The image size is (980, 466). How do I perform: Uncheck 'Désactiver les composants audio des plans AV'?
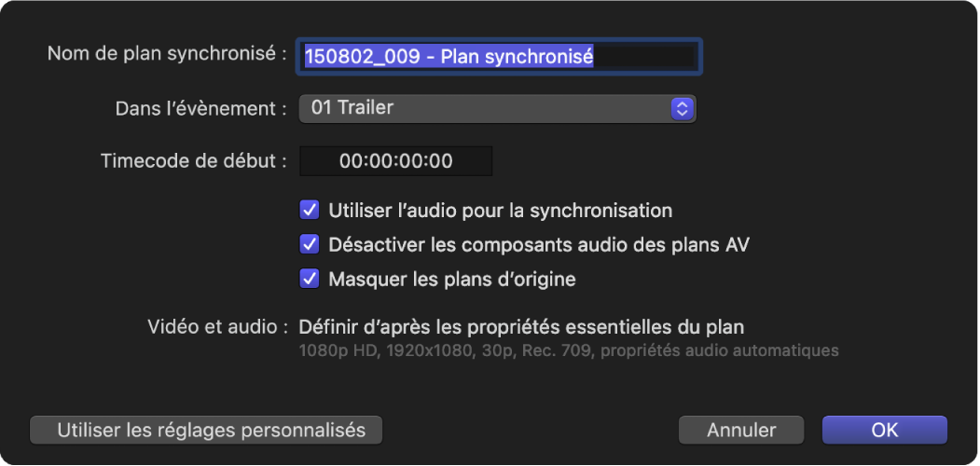[310, 245]
